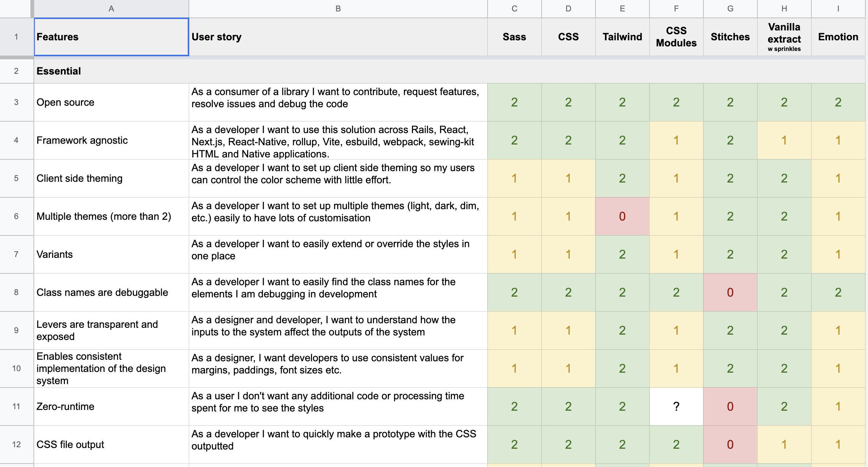
Task: Select Sass's 1 for Client side theming
Action: (515, 178)
